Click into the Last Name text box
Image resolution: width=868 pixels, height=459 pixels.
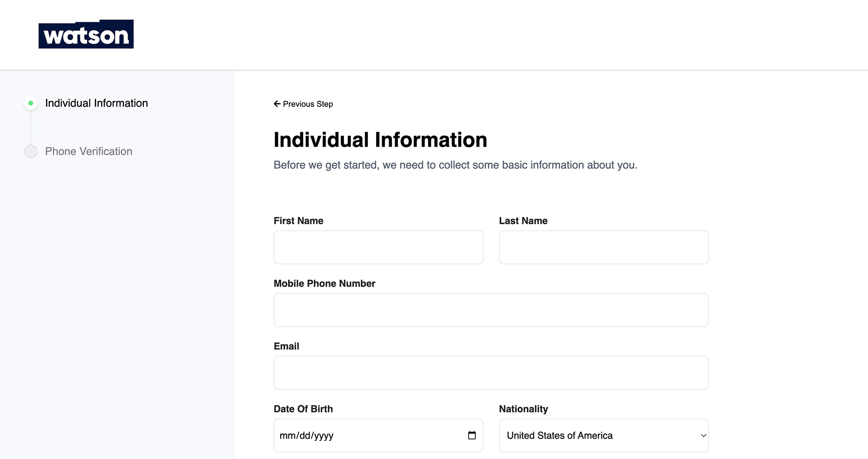coord(604,247)
